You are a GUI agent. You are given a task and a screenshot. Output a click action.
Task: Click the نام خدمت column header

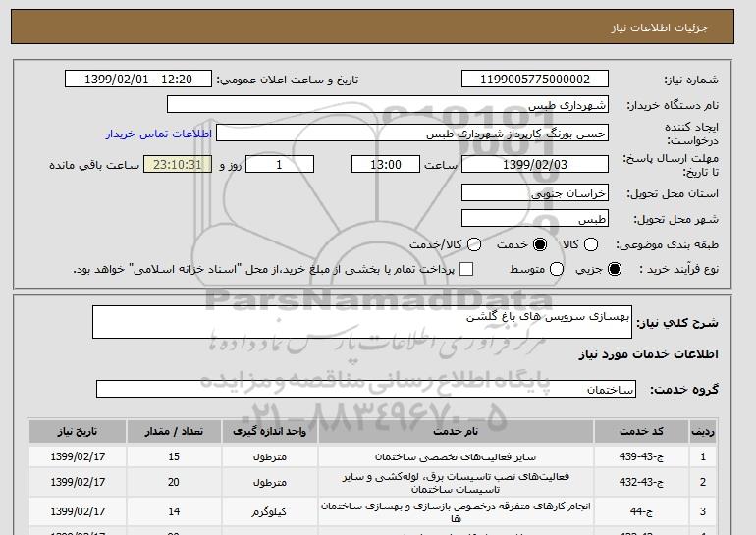pos(456,431)
